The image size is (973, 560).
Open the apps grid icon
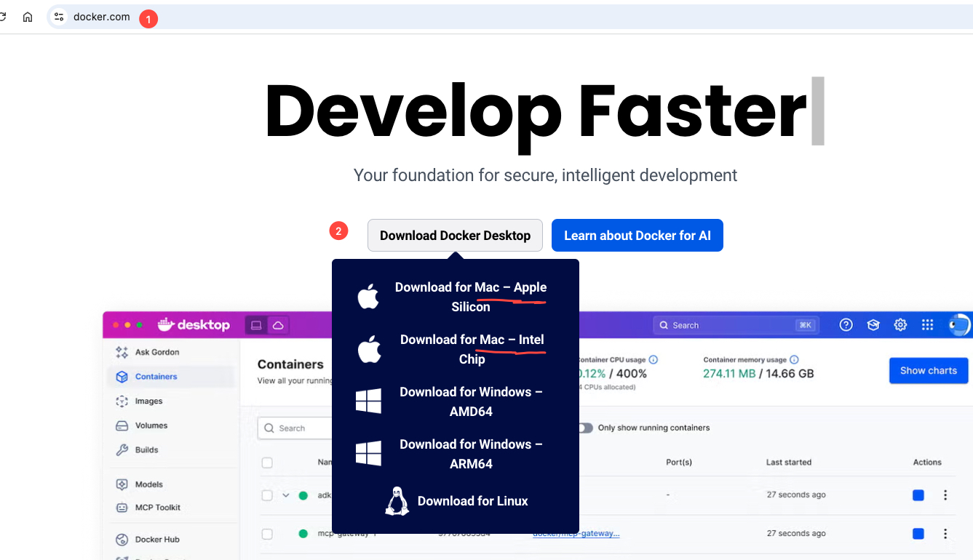[x=927, y=325]
